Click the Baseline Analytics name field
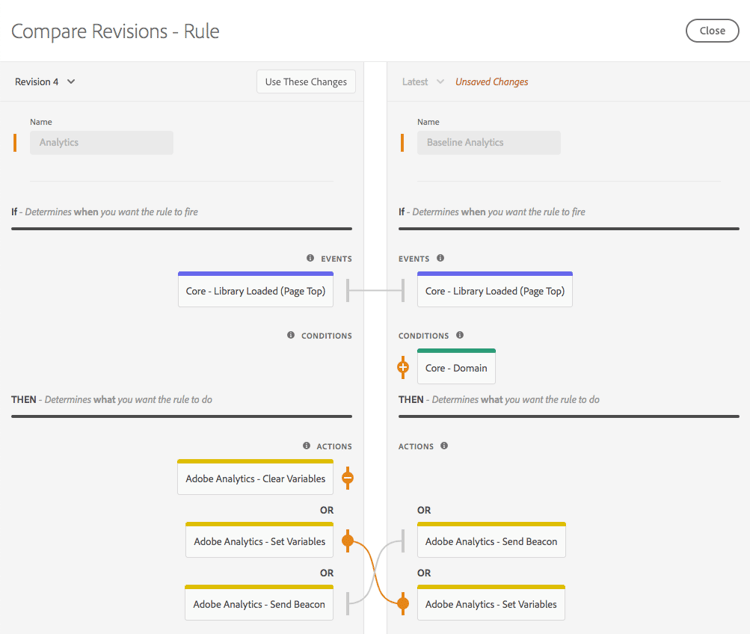Image resolution: width=750 pixels, height=634 pixels. [x=488, y=143]
